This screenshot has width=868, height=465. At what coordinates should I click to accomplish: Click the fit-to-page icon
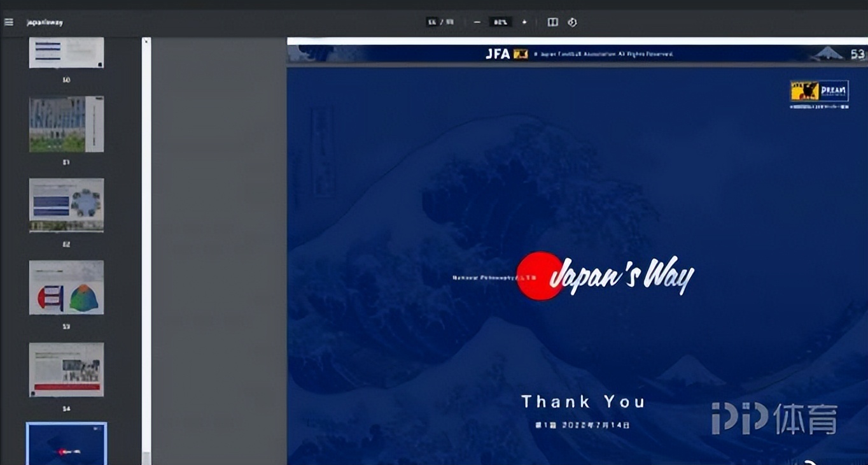point(553,22)
